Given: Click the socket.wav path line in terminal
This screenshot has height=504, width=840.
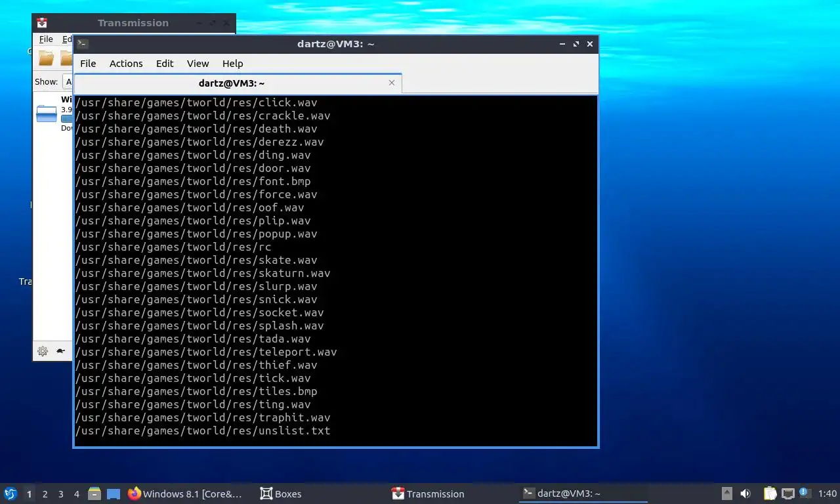Looking at the screenshot, I should click(199, 313).
